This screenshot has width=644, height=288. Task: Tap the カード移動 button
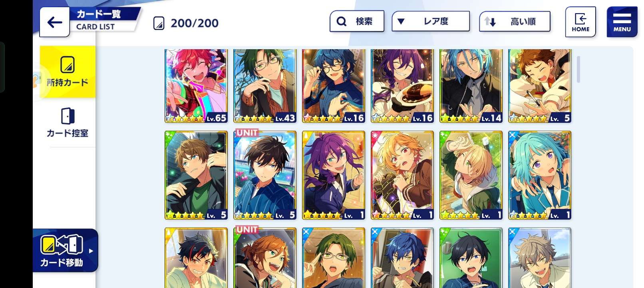(62, 251)
